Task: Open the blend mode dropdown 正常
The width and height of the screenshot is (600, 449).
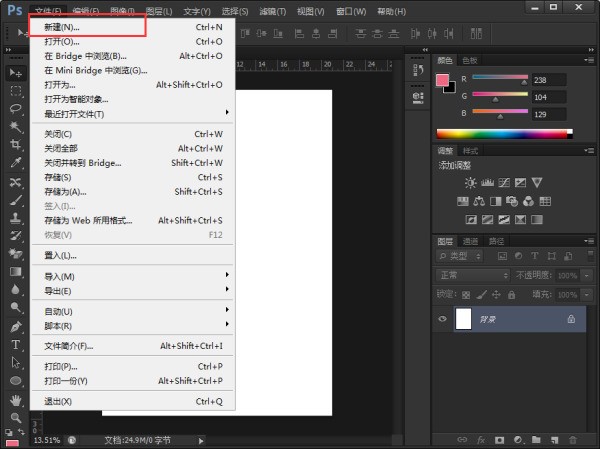Action: [473, 275]
